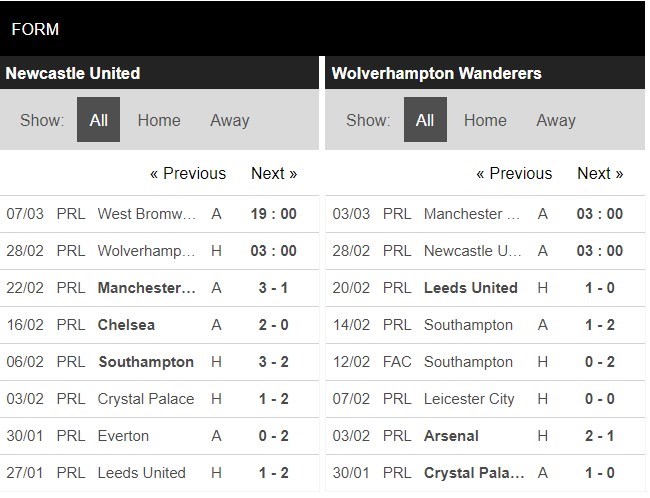Viewport: 650px width, 498px height.
Task: Click Next link in Newcastle United panel
Action: (274, 173)
